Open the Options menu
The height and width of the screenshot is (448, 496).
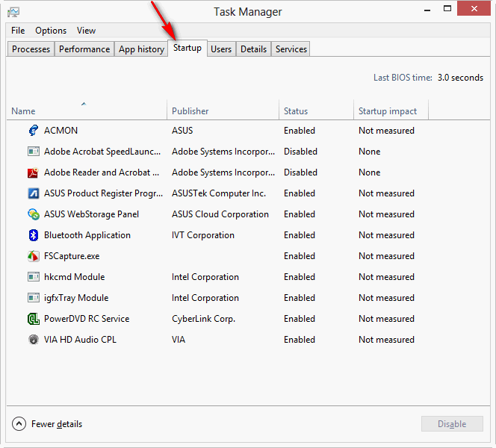[51, 31]
